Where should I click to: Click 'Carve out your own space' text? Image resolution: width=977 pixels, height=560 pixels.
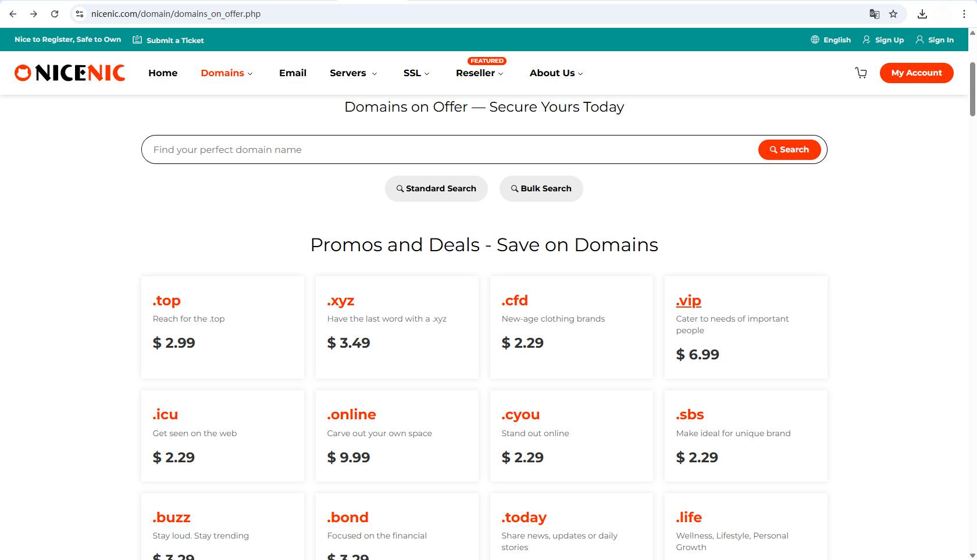point(379,433)
